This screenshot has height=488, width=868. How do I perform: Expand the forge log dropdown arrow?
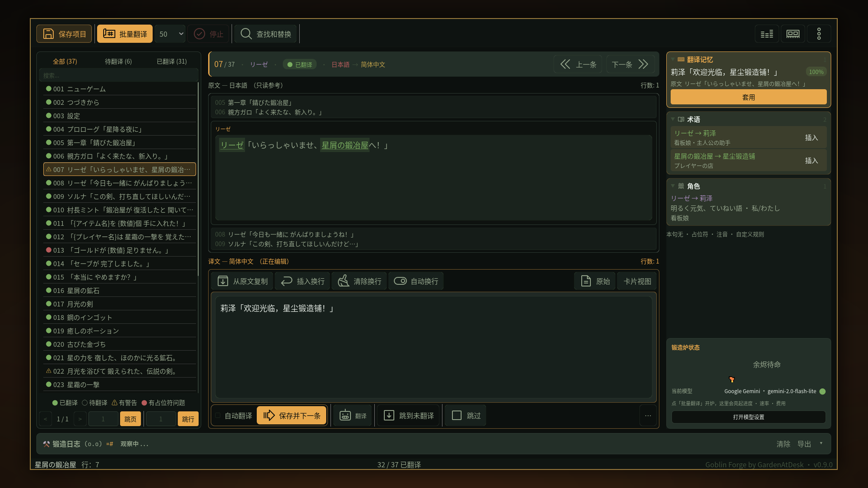click(821, 443)
